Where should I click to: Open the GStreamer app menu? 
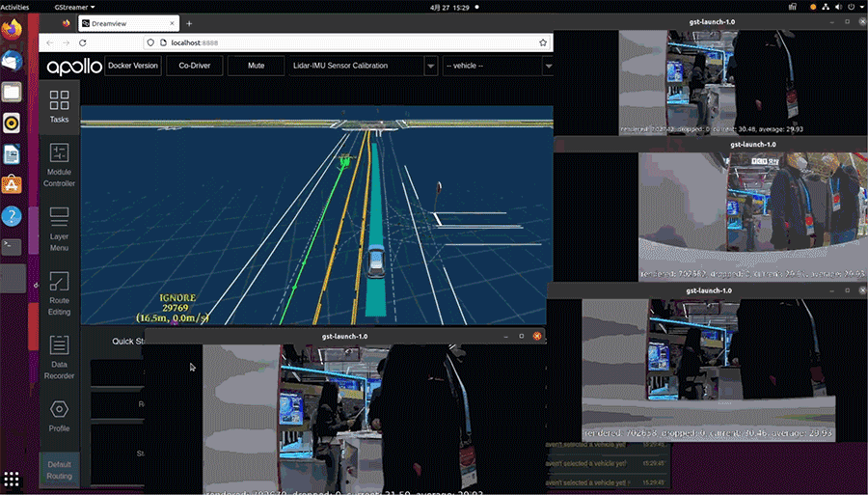coord(74,7)
